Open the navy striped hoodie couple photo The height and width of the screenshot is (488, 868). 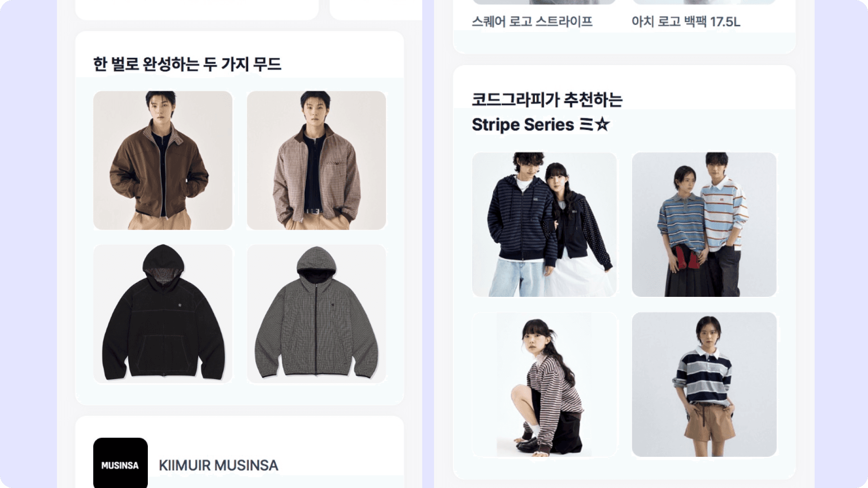click(544, 225)
